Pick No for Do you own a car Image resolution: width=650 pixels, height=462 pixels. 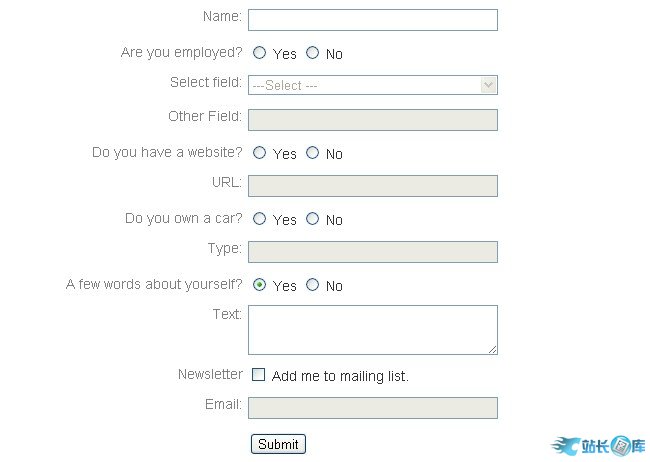(x=313, y=219)
